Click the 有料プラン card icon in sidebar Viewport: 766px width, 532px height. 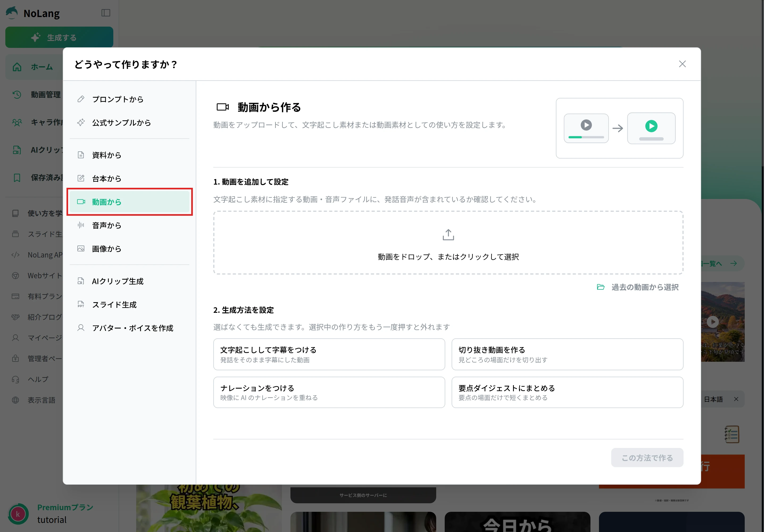point(15,296)
